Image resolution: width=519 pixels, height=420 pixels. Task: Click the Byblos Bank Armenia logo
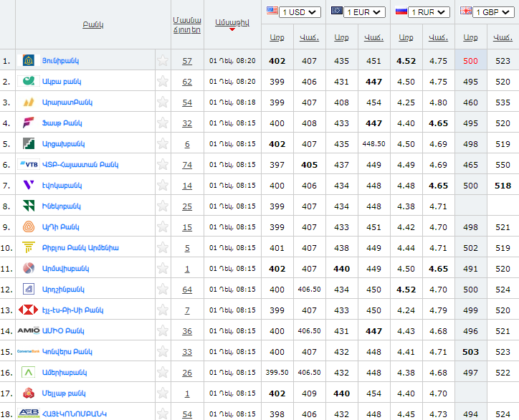(x=29, y=247)
